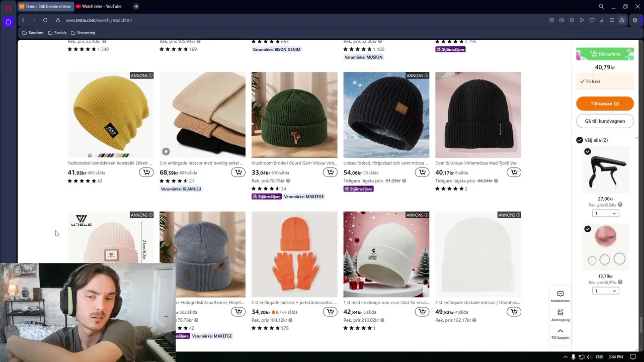Click the heart bookmark icon in address bar

(x=592, y=20)
